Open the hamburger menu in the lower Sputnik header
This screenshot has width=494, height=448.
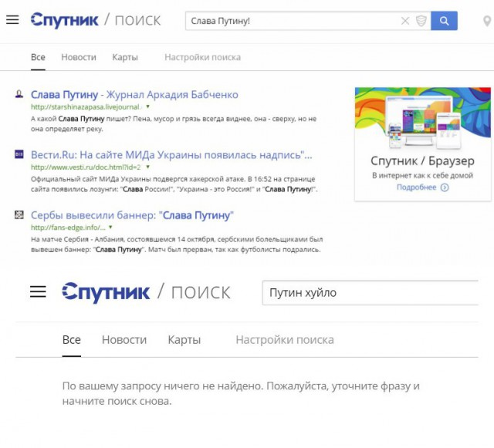point(38,291)
